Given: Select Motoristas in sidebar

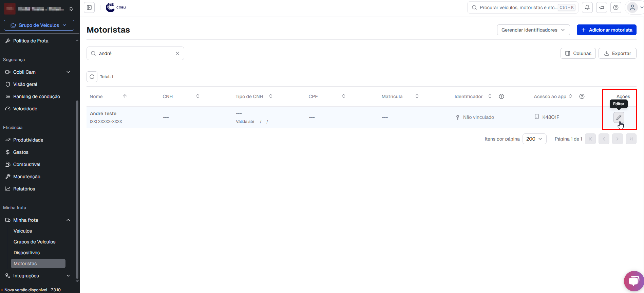Looking at the screenshot, I should (38, 263).
